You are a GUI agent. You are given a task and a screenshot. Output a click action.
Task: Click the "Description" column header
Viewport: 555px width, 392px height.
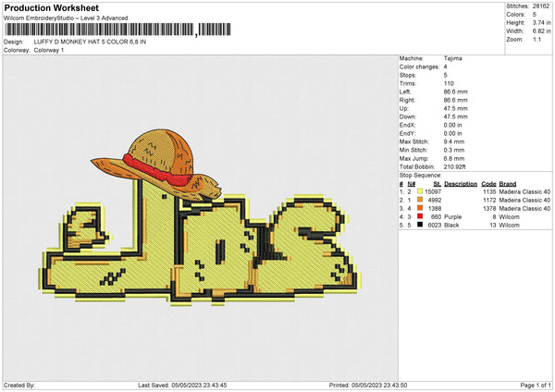(x=461, y=184)
